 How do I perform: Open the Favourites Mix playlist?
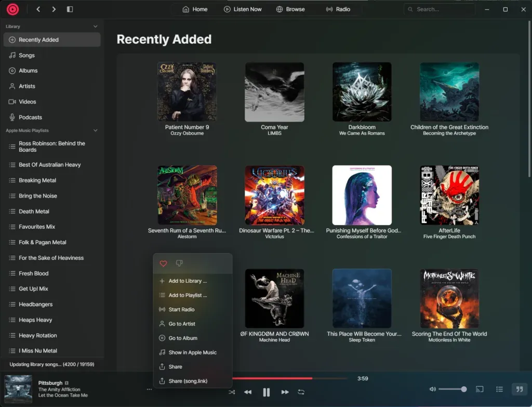(52, 227)
